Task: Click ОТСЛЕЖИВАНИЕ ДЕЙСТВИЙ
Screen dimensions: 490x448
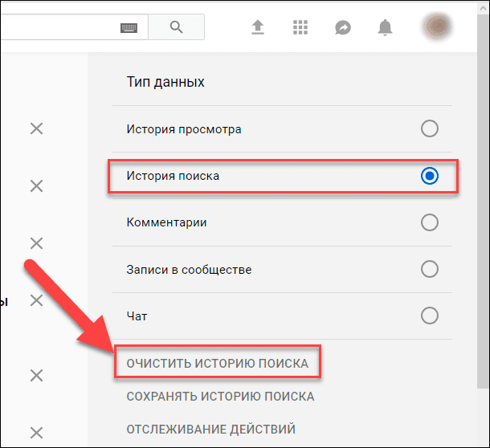Action: pyautogui.click(x=211, y=429)
